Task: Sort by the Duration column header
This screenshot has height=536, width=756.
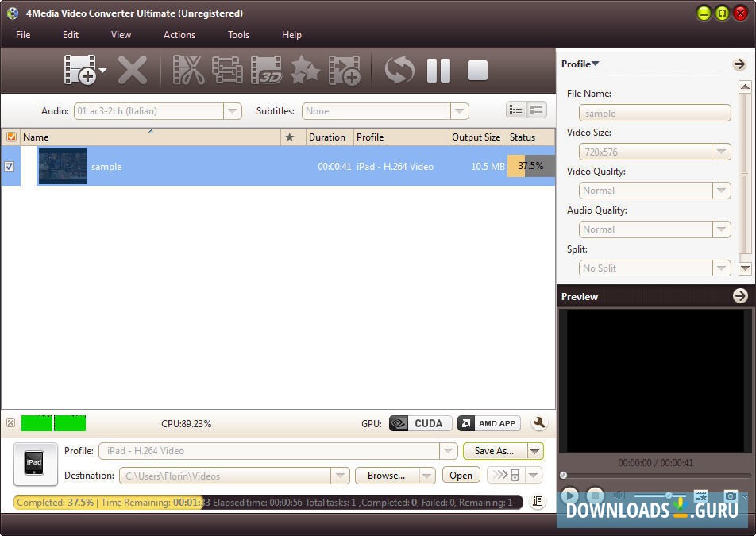Action: 330,137
